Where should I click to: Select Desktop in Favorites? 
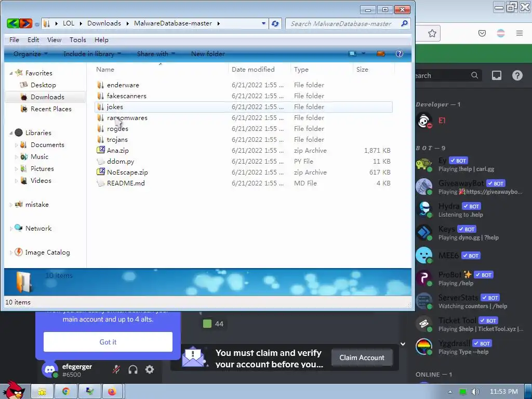click(43, 85)
